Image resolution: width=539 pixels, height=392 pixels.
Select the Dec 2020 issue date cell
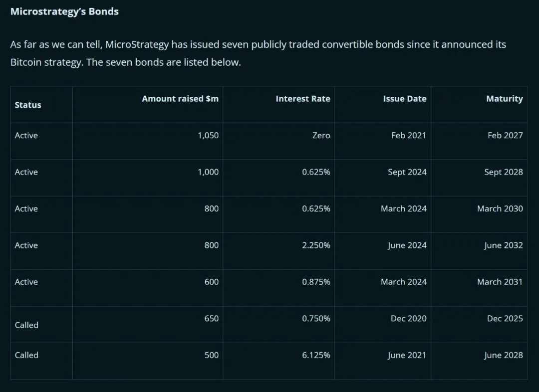(x=408, y=318)
